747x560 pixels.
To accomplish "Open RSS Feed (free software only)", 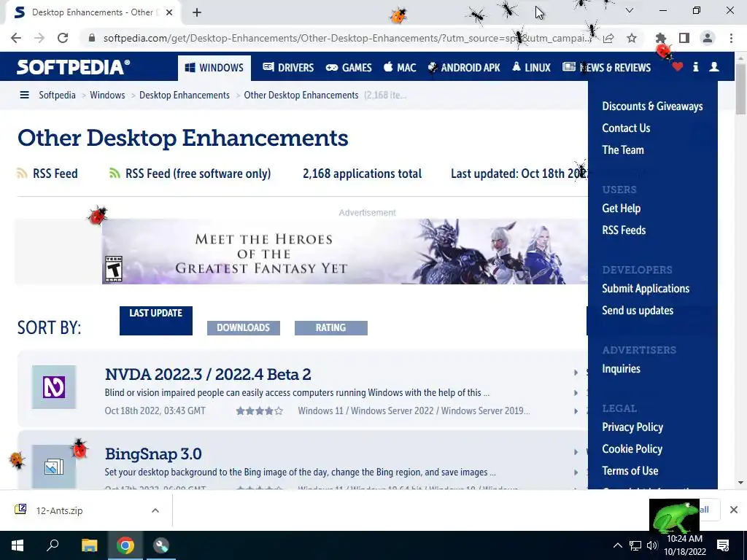I will click(190, 174).
